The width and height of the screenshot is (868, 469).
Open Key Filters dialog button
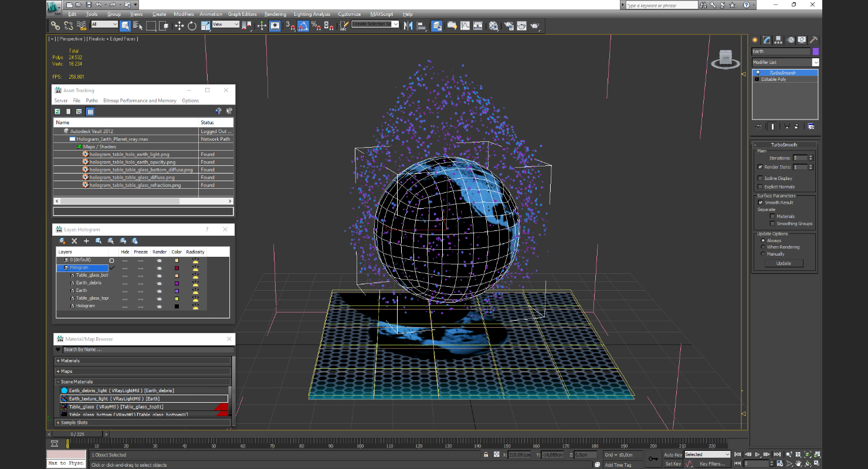[712, 464]
